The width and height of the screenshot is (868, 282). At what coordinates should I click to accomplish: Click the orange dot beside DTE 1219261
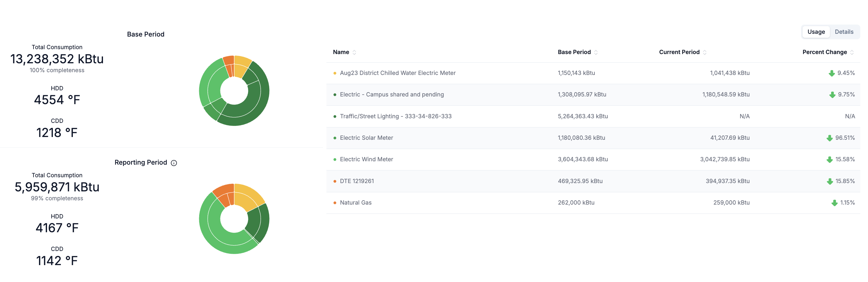(x=335, y=181)
